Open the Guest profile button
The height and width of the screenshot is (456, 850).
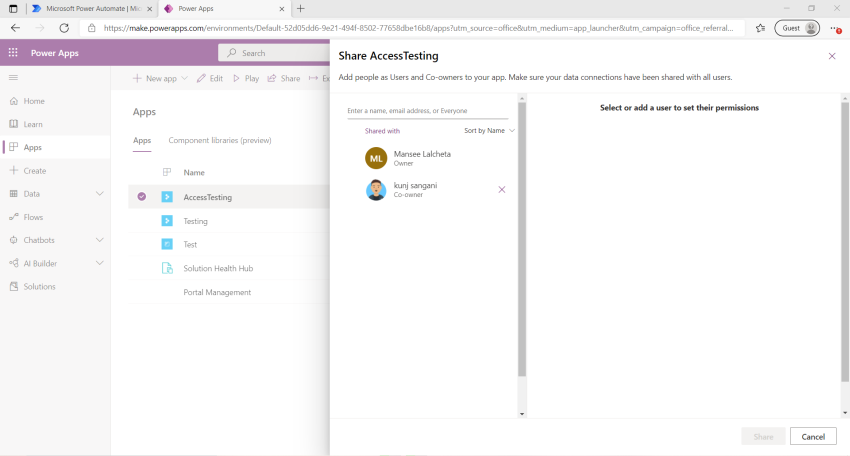pyautogui.click(x=797, y=28)
